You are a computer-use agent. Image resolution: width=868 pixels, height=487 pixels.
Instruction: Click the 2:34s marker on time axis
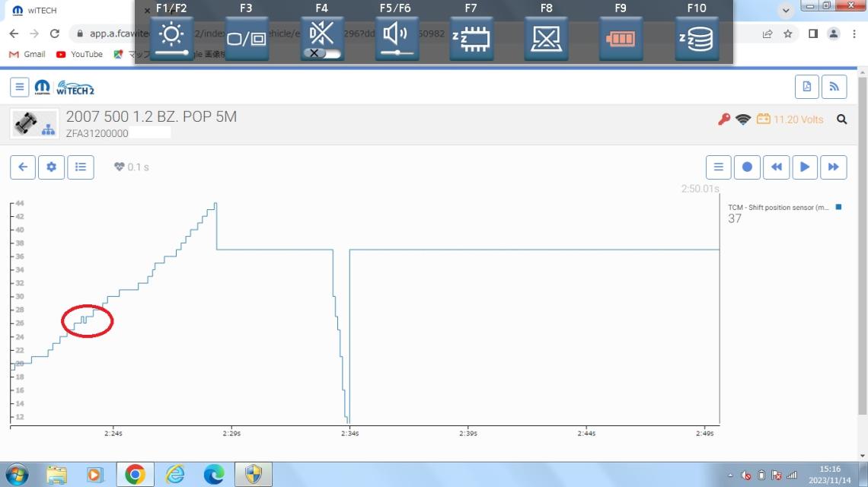coord(349,433)
